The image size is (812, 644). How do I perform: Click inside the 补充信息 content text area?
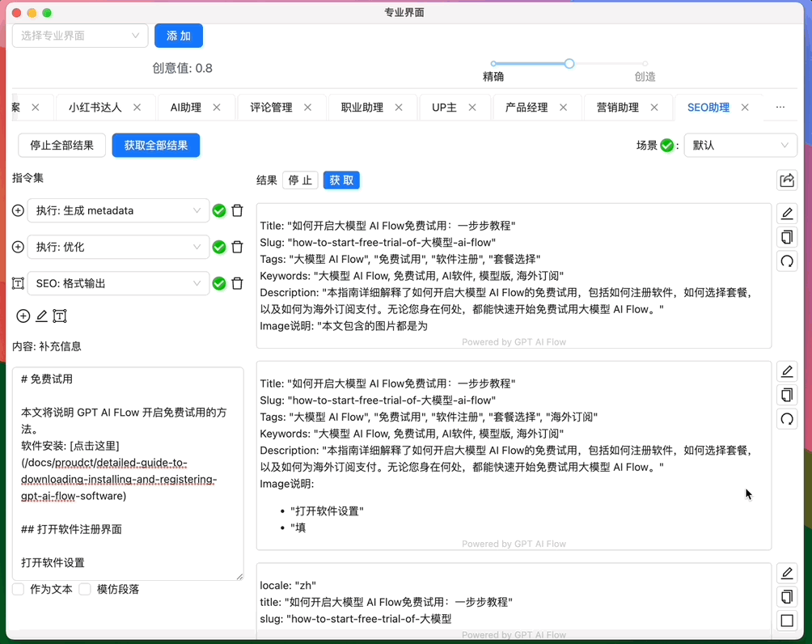tap(128, 473)
